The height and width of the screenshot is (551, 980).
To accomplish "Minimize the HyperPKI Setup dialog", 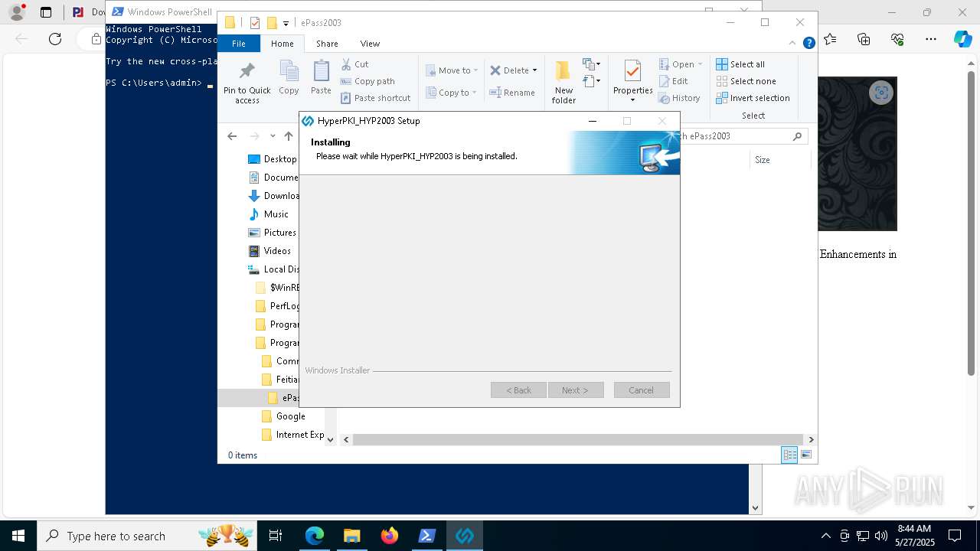I will coord(592,121).
